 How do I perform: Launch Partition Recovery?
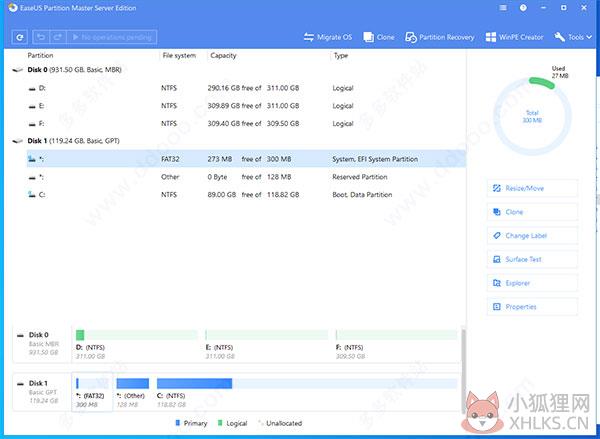(x=440, y=37)
